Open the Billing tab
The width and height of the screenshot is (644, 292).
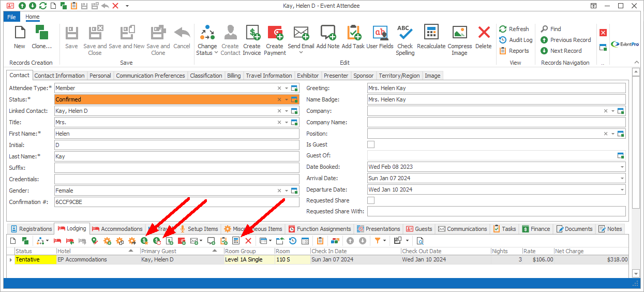[234, 76]
